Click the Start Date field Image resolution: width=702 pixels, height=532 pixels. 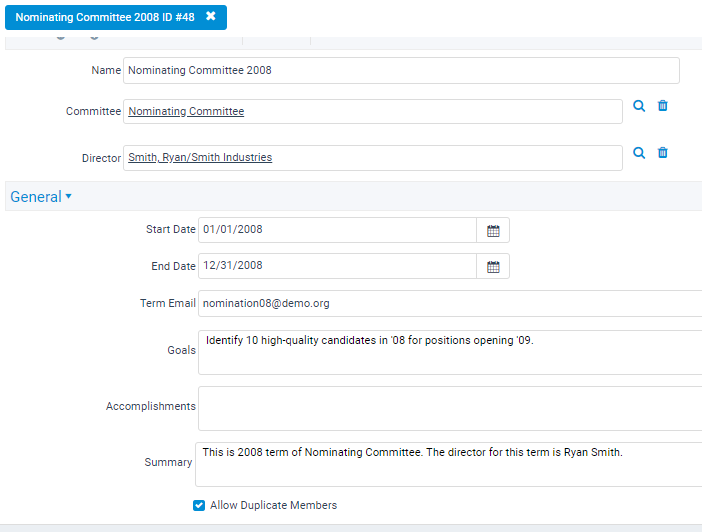point(337,230)
